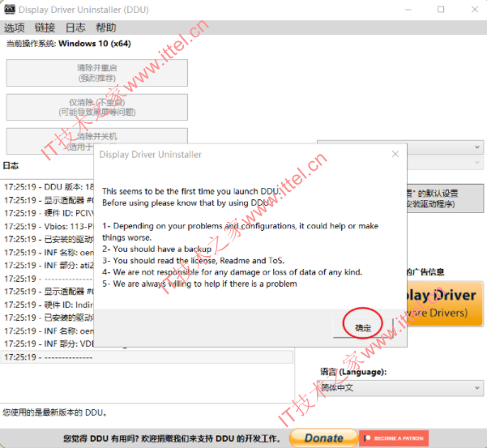The image size is (487, 448).
Task: Click the 当前操作系统 Windows 10 (x64) label
Action: [69, 44]
